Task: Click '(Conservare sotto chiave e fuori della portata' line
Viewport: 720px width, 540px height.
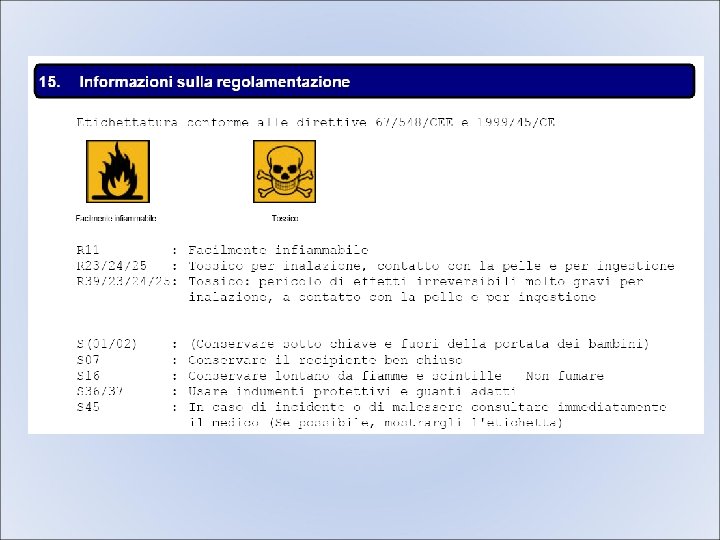Action: coord(419,344)
